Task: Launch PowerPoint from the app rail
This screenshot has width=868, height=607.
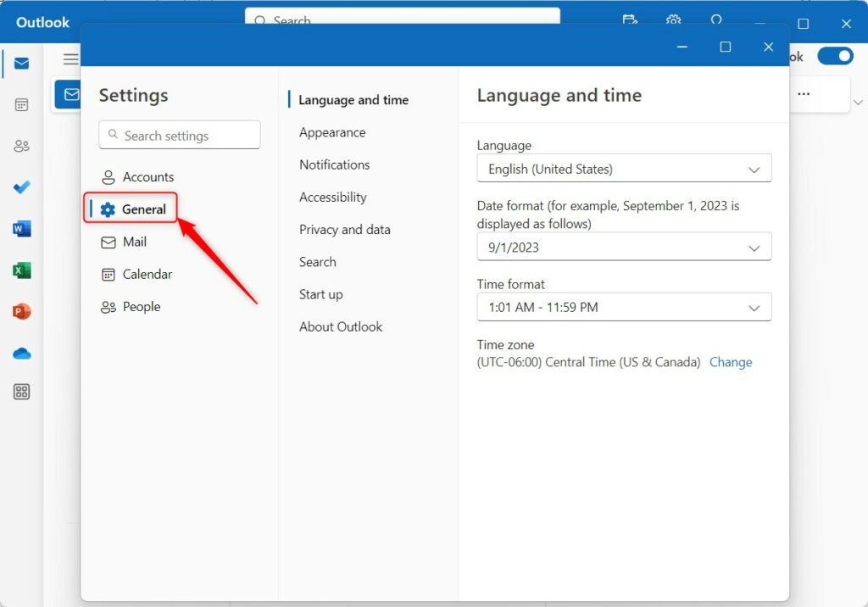Action: [x=21, y=310]
